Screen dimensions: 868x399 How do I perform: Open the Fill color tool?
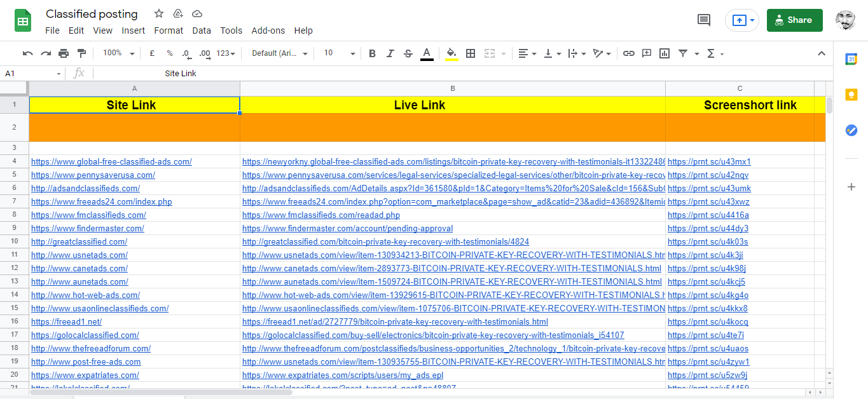tap(452, 53)
